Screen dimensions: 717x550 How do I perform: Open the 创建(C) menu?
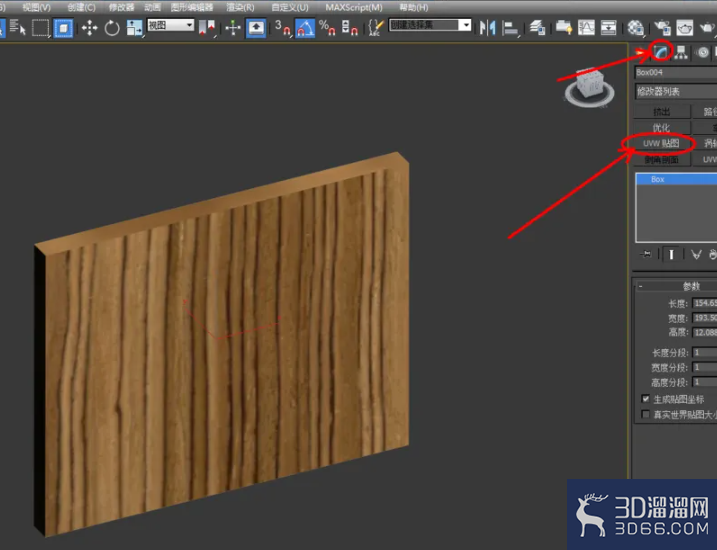(81, 7)
